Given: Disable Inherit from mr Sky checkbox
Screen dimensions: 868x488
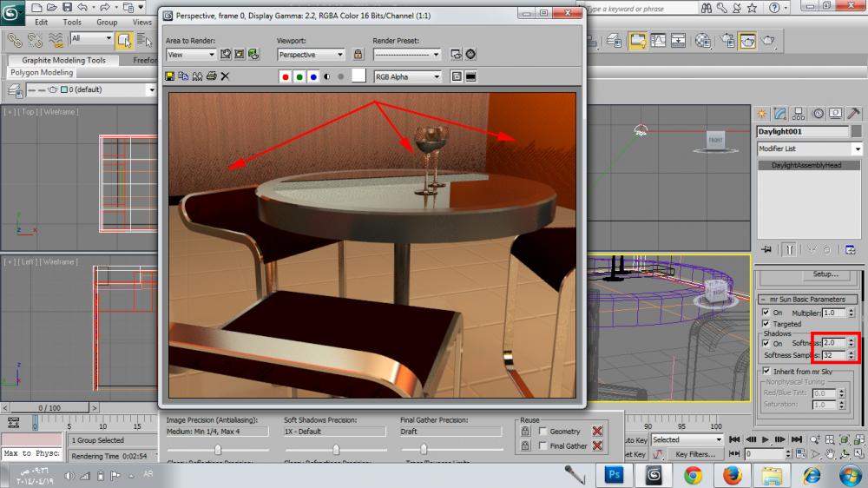Looking at the screenshot, I should pos(766,371).
